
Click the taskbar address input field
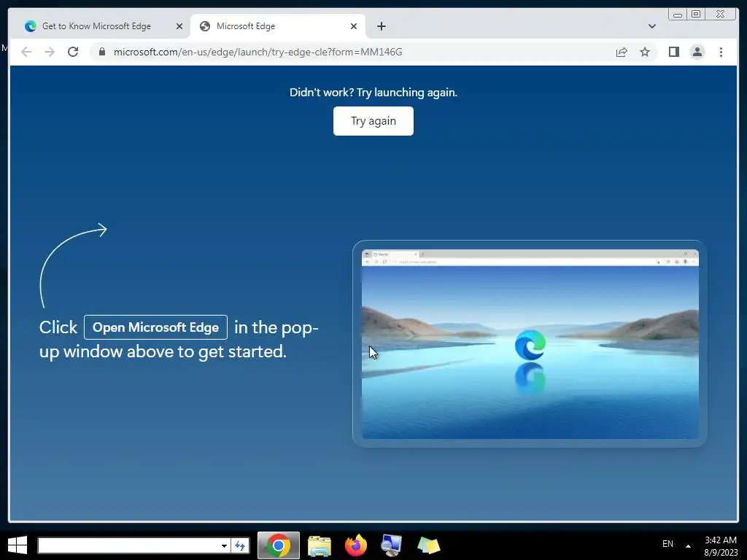128,545
